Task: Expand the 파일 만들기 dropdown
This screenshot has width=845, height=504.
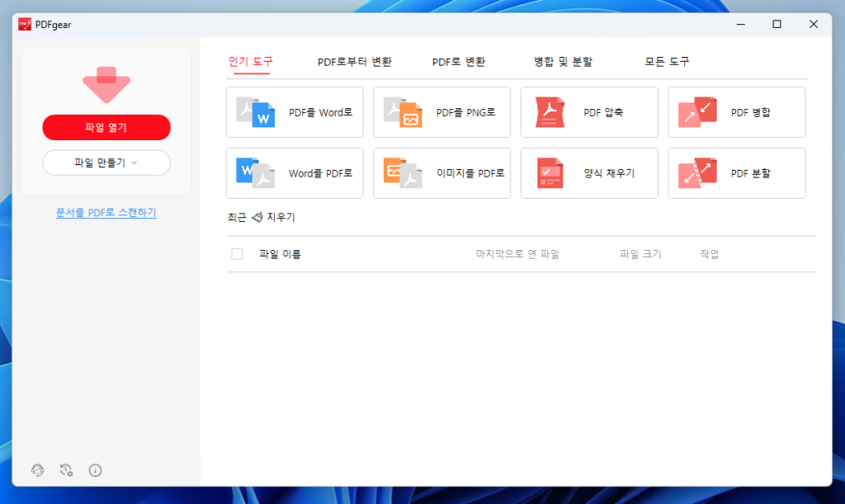Action: (106, 163)
